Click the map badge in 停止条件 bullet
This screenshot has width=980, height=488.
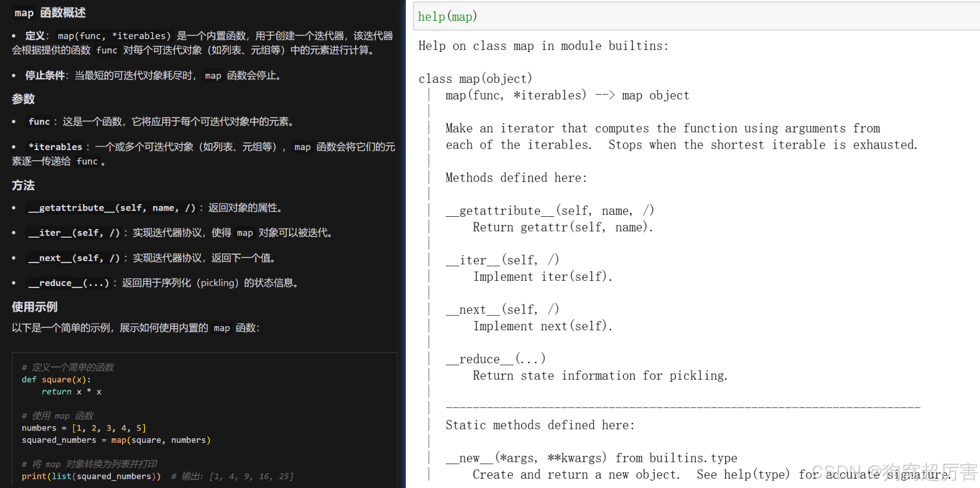[x=212, y=75]
